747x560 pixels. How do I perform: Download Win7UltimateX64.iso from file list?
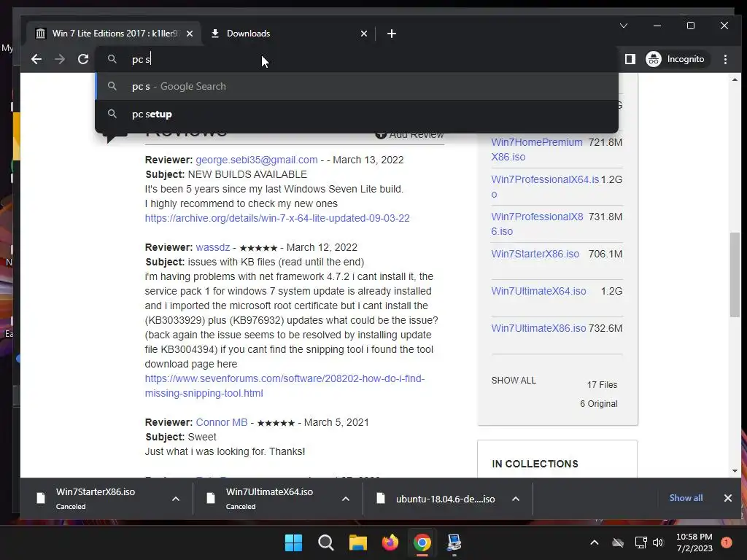pos(538,291)
